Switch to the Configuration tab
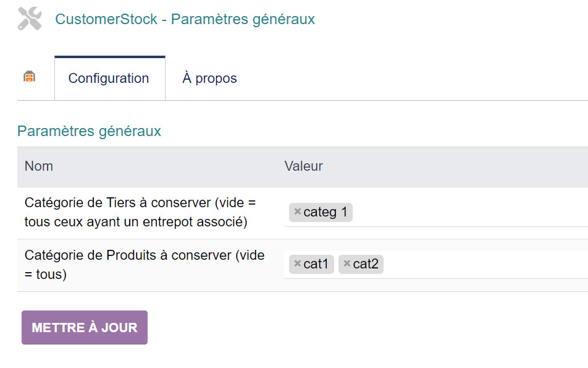Image resolution: width=588 pixels, height=368 pixels. pos(109,79)
